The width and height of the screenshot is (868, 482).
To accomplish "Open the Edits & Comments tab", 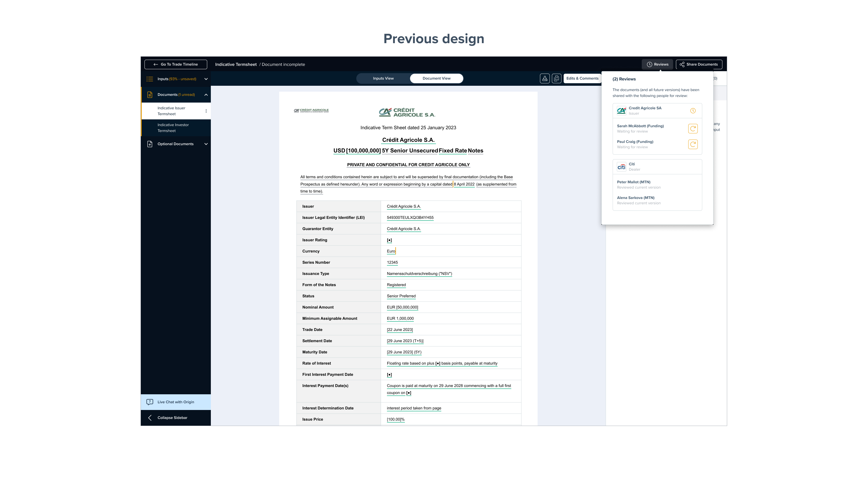I will coord(582,78).
